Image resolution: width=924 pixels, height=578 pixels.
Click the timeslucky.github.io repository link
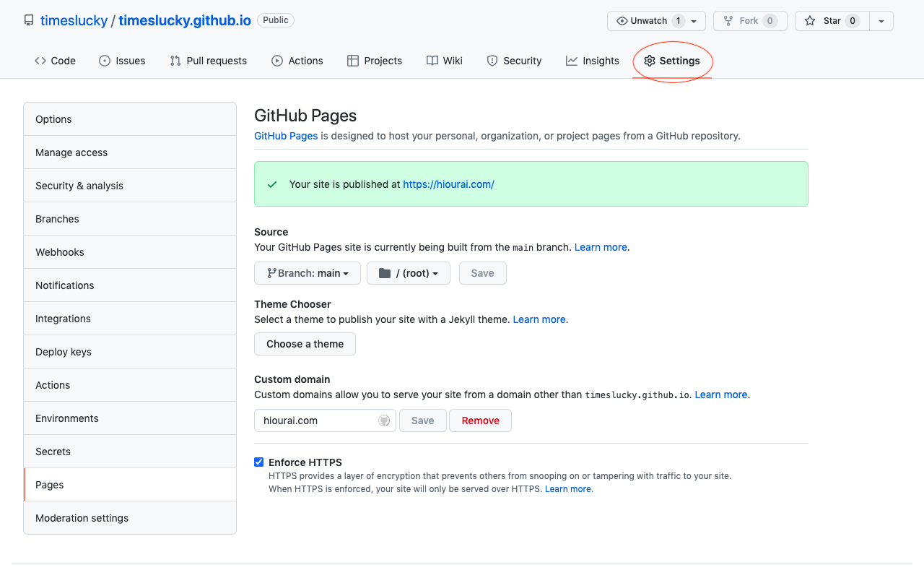pos(185,20)
